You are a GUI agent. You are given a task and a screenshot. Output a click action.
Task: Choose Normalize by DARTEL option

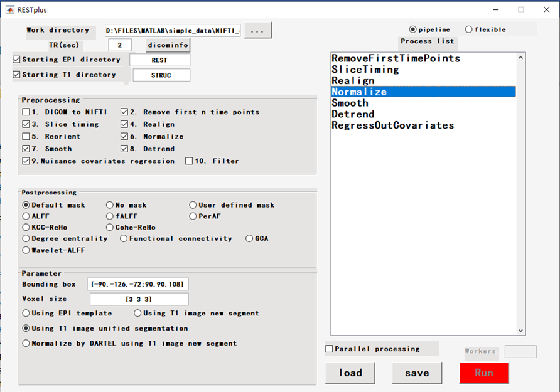(26, 343)
